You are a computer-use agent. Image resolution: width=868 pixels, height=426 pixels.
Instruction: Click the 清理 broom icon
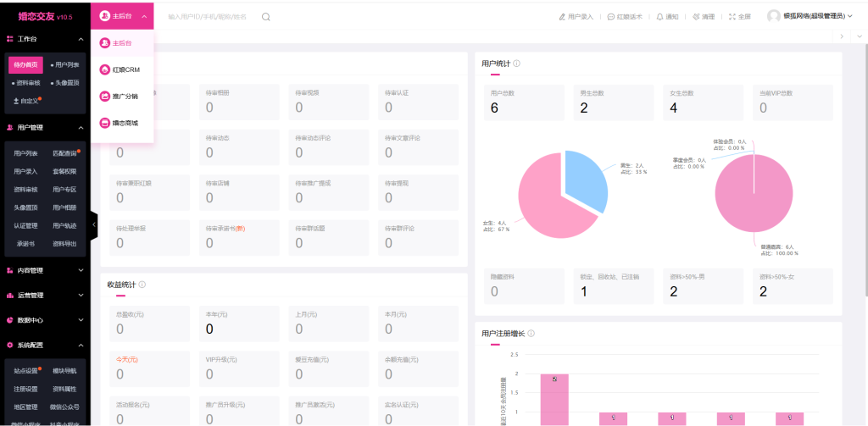pyautogui.click(x=696, y=17)
